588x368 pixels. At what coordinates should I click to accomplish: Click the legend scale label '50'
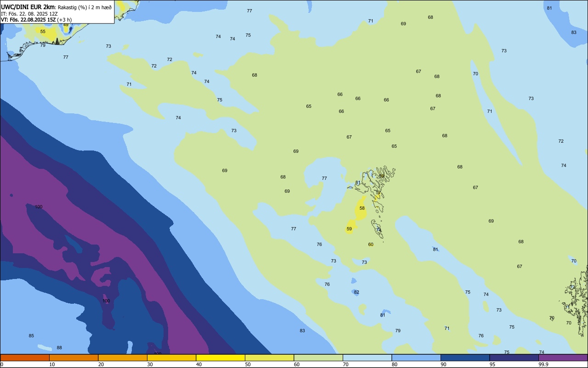coord(248,364)
